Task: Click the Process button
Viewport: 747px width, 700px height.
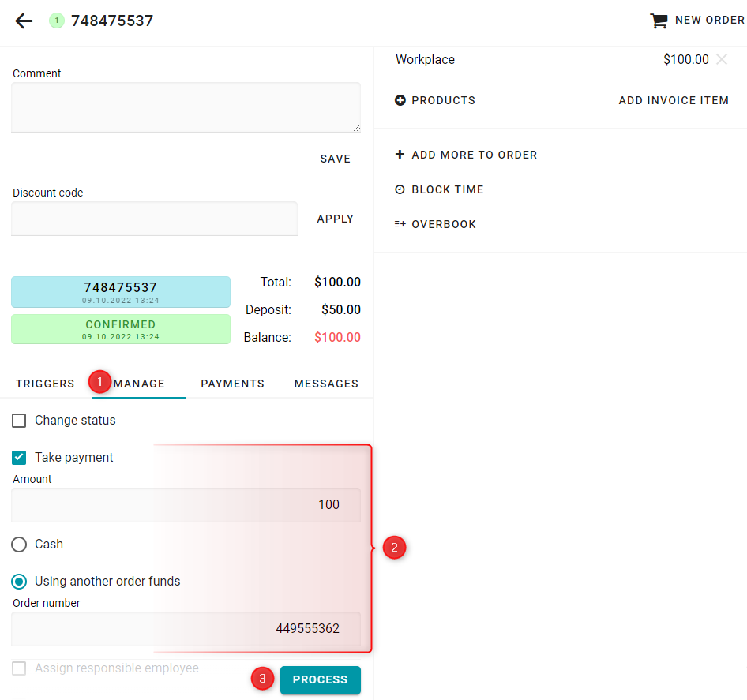Action: pyautogui.click(x=320, y=680)
